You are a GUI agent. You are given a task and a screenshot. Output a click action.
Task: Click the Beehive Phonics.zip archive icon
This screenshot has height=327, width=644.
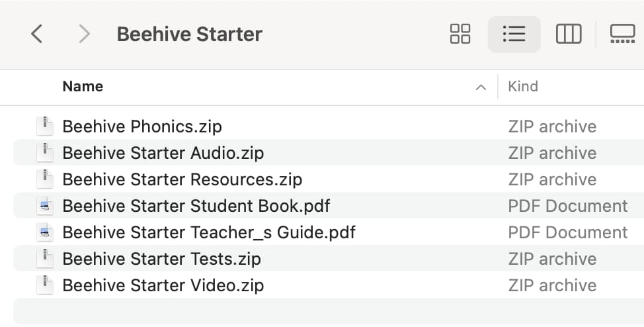pos(45,126)
